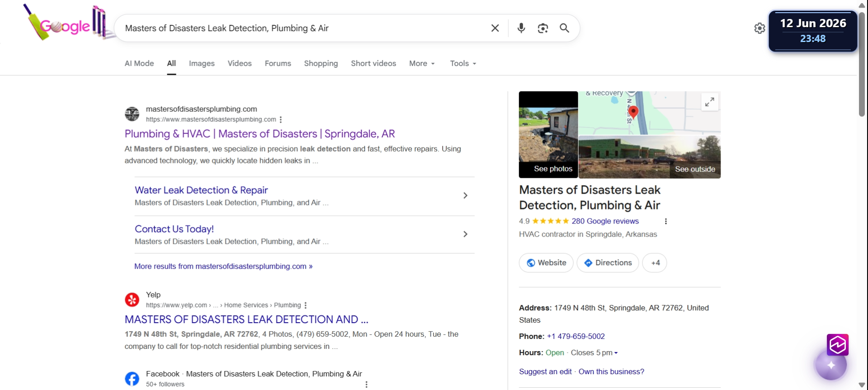
Task: Expand business hours dropdown arrow
Action: [x=616, y=353]
